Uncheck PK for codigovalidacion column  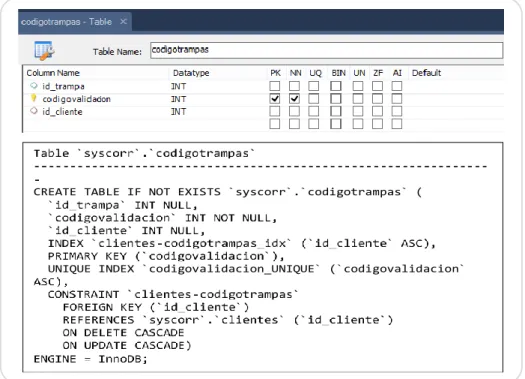point(275,99)
